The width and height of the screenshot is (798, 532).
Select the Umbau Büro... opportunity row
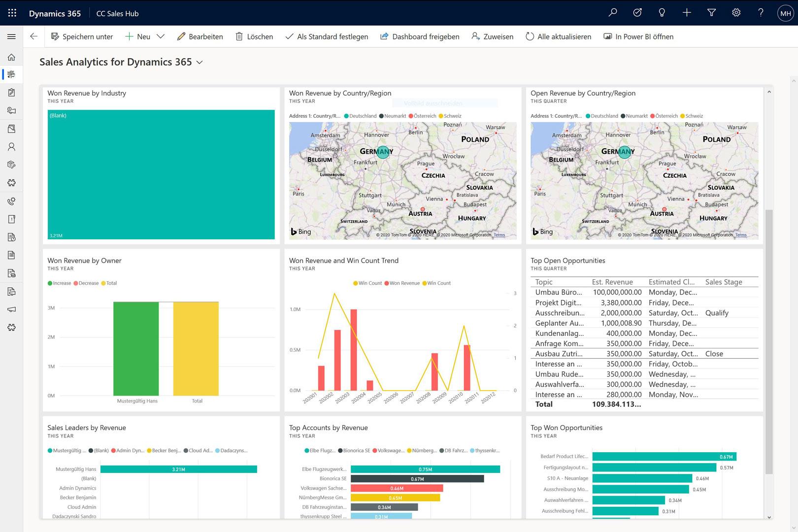[x=644, y=292]
